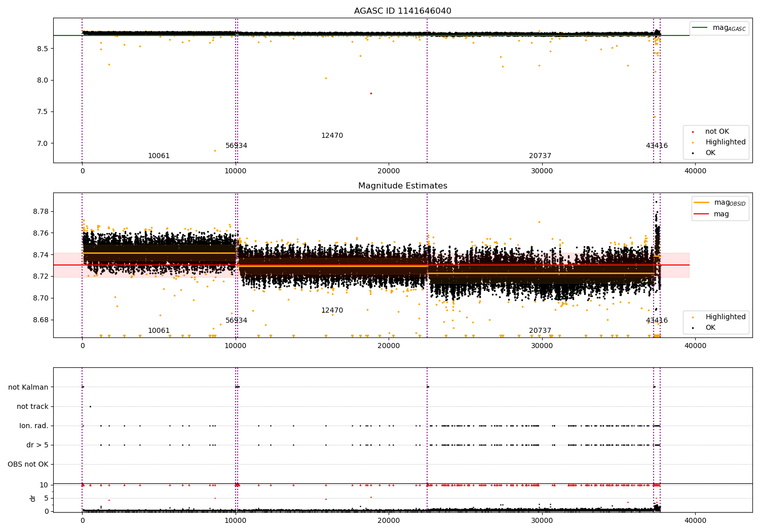Click the 'OBS not OK' row label
Image resolution: width=760 pixels, height=532 pixels.
tap(28, 465)
